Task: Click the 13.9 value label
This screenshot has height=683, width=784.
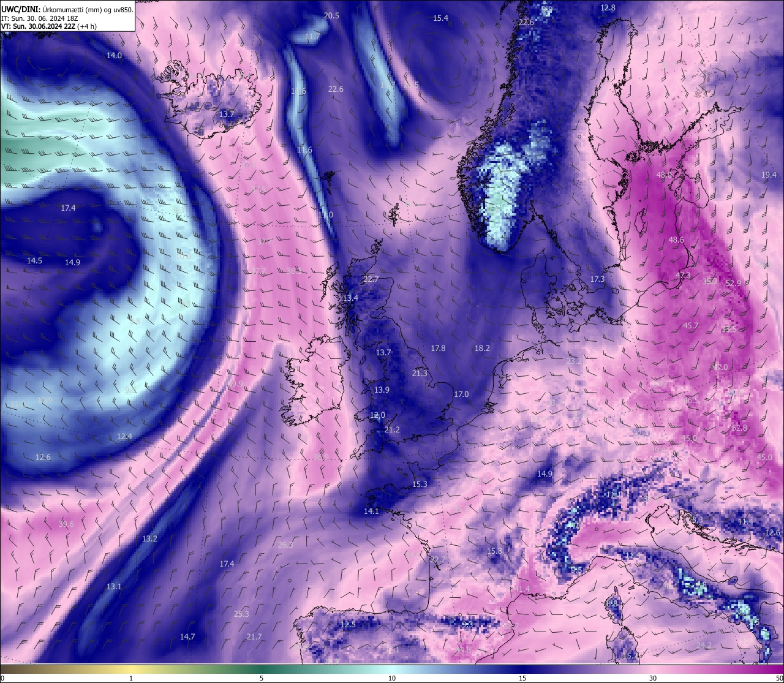Action: [382, 390]
